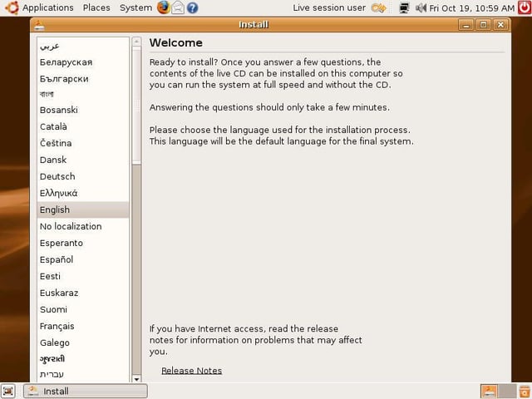The width and height of the screenshot is (532, 399).
Task: Click the Show Desktop icon in bottom panel
Action: pos(8,392)
